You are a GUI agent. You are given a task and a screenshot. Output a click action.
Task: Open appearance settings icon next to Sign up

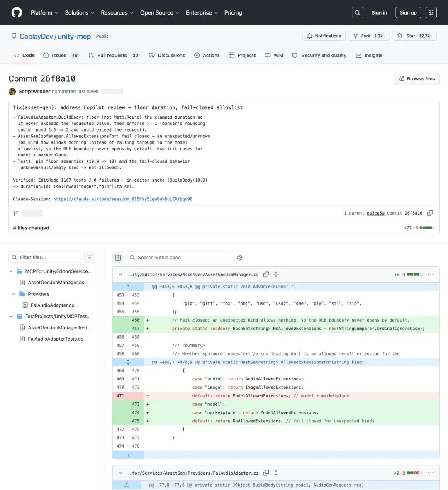pyautogui.click(x=431, y=12)
